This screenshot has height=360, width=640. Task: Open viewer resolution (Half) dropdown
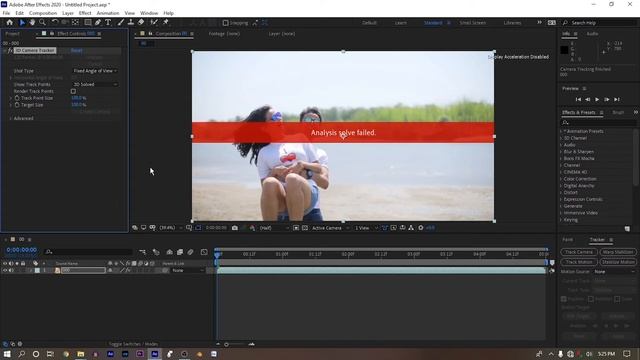coord(273,228)
